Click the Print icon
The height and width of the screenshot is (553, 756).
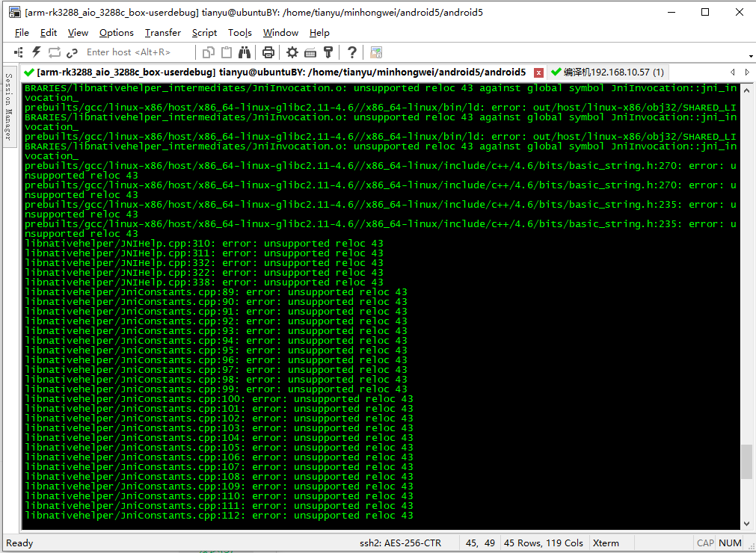click(268, 52)
